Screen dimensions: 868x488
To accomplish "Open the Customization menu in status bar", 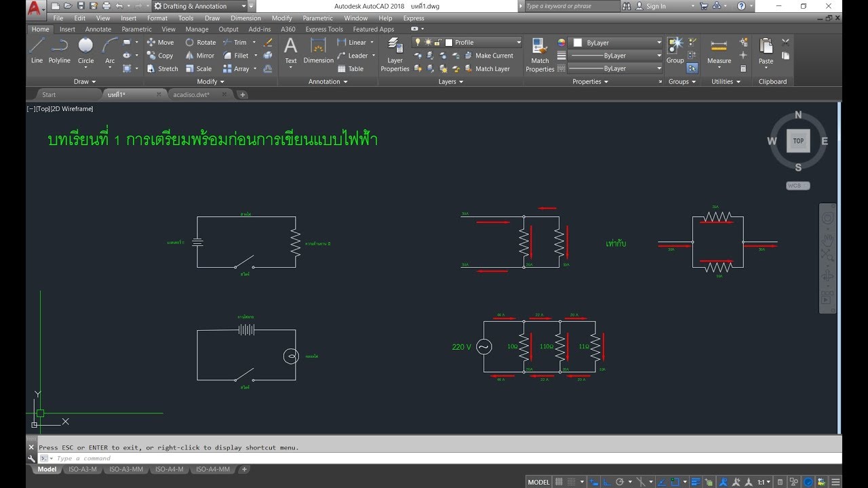I will [x=835, y=482].
